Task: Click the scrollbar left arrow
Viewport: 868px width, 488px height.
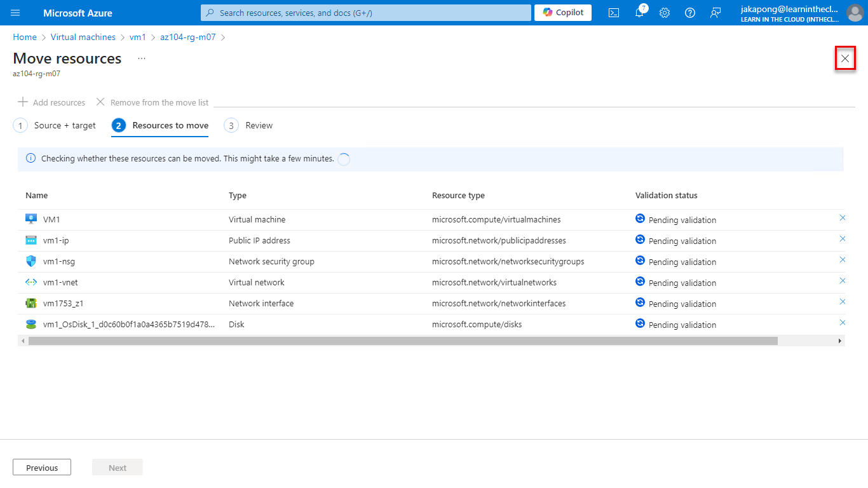Action: [23, 341]
